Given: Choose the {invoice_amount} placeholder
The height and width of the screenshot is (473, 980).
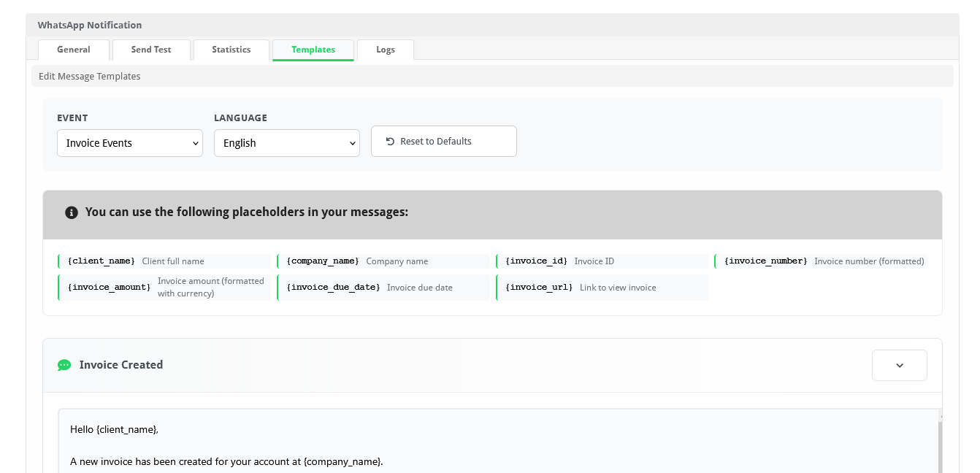Looking at the screenshot, I should [x=109, y=288].
